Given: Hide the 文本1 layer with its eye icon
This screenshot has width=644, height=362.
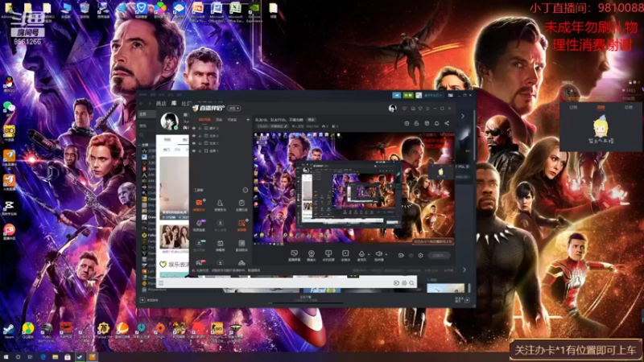Looking at the screenshot, I should tap(194, 143).
